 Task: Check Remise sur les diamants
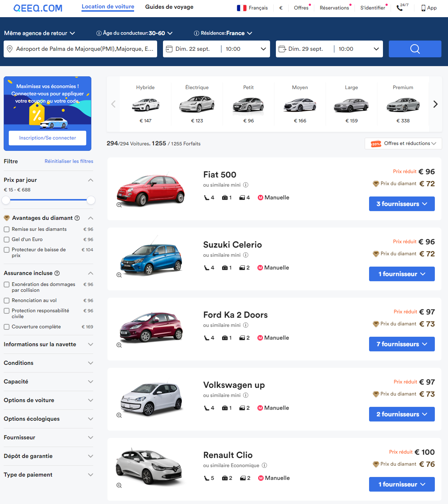click(x=7, y=229)
